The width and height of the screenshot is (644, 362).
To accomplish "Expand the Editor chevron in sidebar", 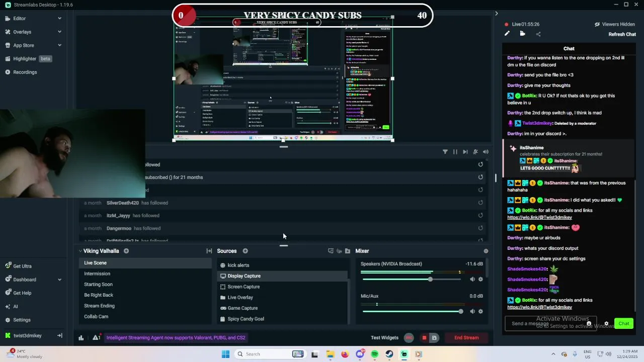I will click(59, 19).
